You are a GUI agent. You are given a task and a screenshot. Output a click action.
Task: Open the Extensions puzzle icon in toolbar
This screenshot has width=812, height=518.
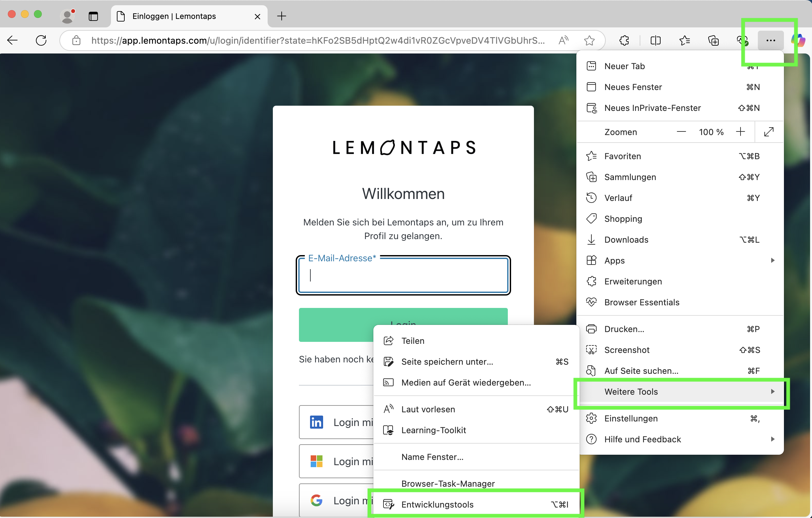pos(624,40)
